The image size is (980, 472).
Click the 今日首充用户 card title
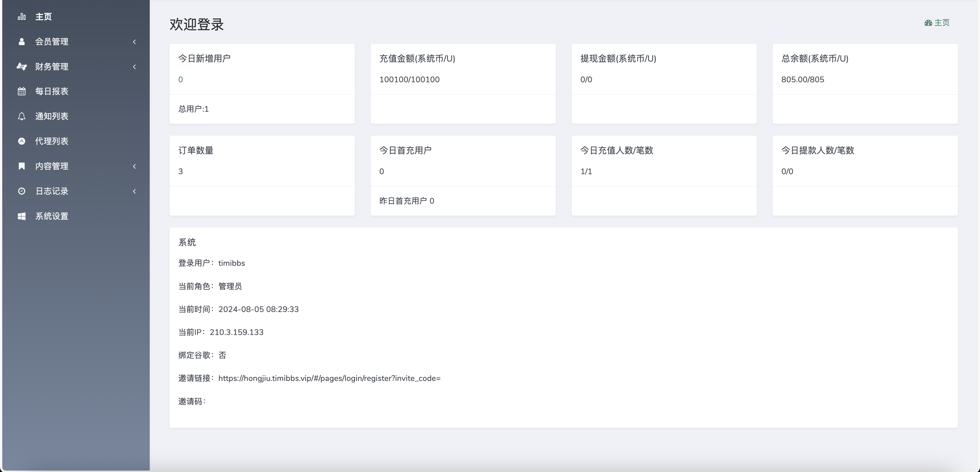(405, 150)
